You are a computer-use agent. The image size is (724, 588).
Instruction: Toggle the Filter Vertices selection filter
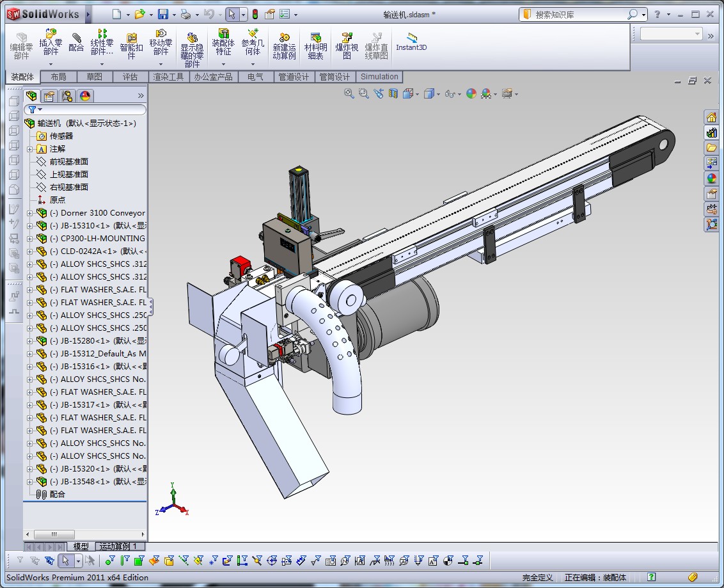[109, 560]
